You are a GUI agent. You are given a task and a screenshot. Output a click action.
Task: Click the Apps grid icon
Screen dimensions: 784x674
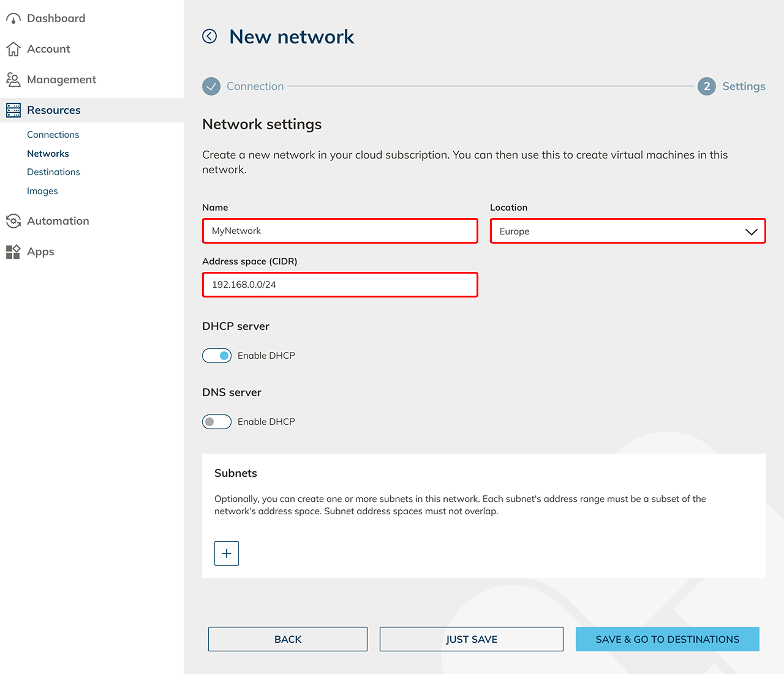point(13,252)
